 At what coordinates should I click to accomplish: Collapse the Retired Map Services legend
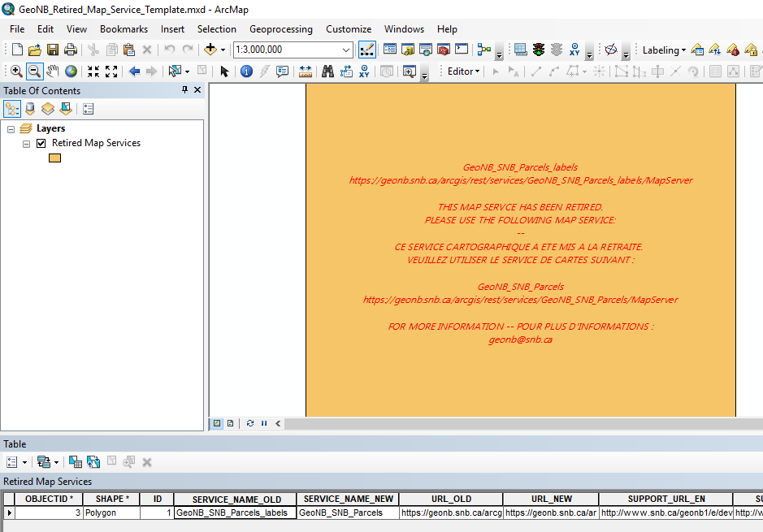[26, 144]
